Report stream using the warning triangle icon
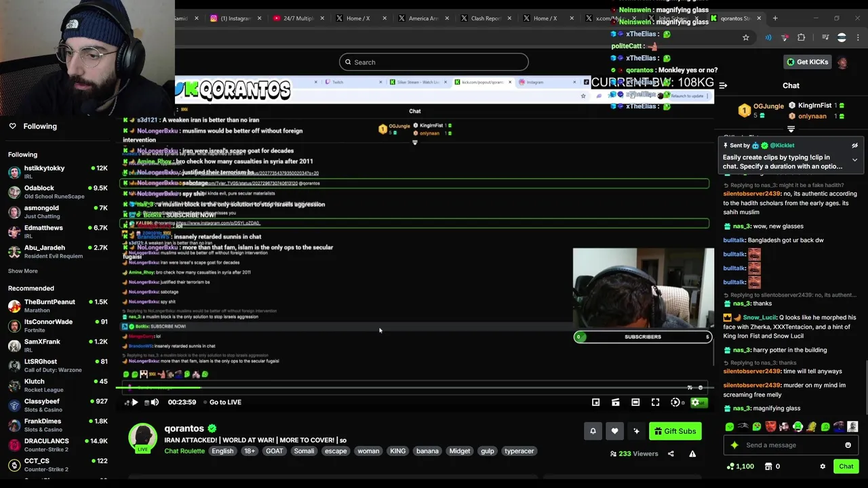Image resolution: width=868 pixels, height=488 pixels. pos(692,453)
